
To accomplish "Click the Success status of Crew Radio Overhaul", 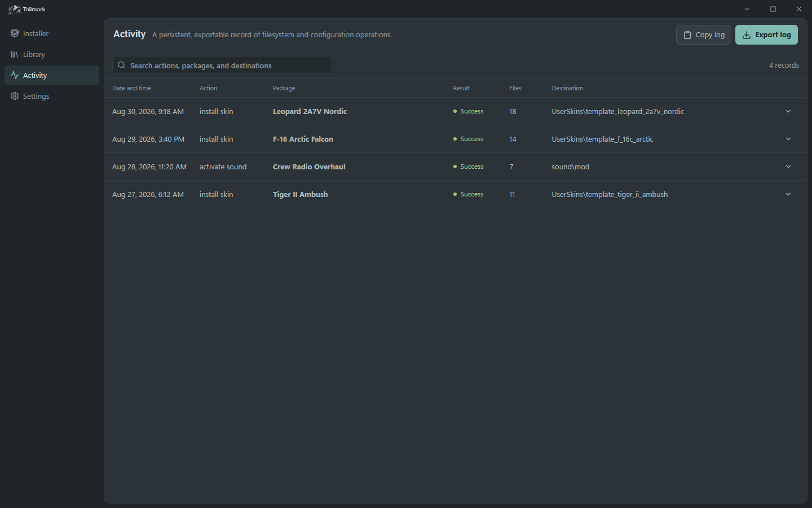I will pos(468,167).
